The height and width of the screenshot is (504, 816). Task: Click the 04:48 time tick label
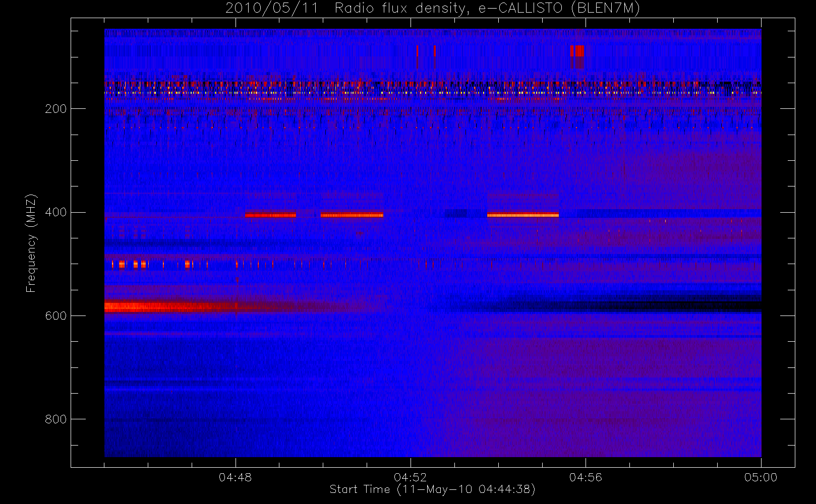235,477
